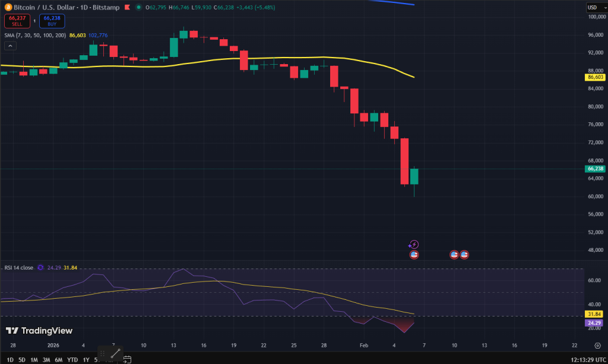Click the yellow 86,603 price axis label
This screenshot has height=364, width=608.
tap(595, 77)
